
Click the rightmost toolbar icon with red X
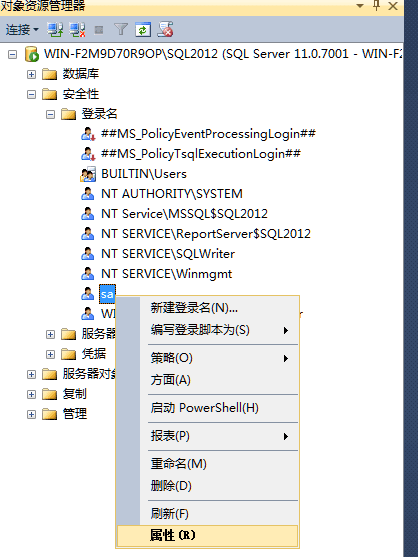coord(165,30)
